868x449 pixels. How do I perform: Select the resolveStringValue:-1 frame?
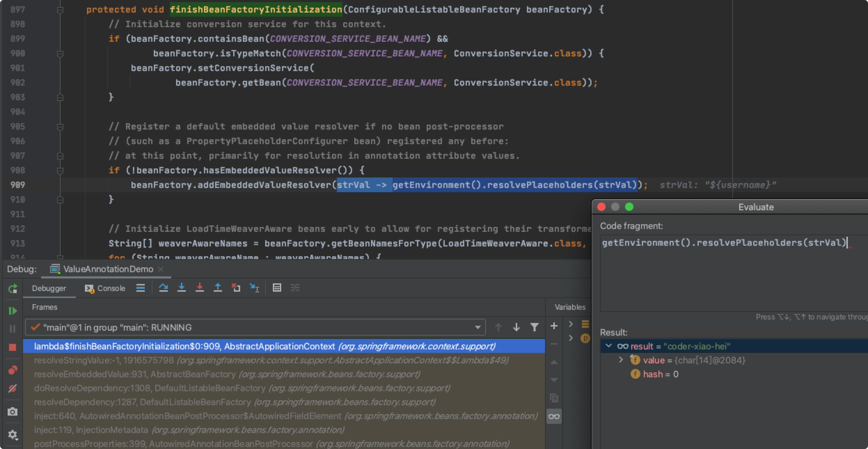[284, 360]
